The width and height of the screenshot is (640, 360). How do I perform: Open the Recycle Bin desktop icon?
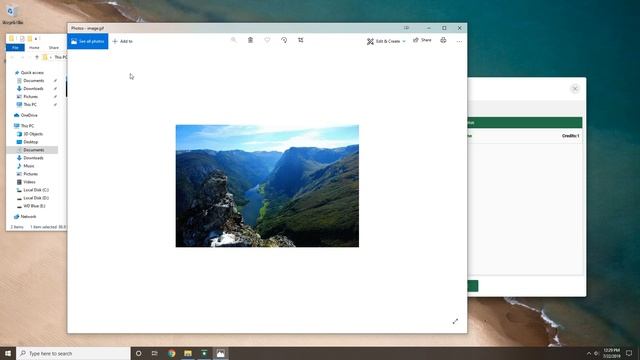(12, 14)
